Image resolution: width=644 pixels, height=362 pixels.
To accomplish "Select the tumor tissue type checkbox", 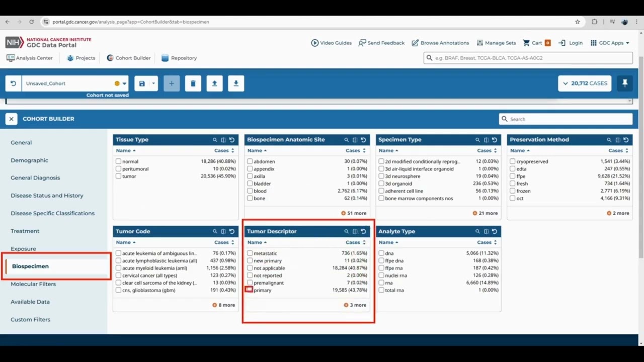I will point(118,176).
